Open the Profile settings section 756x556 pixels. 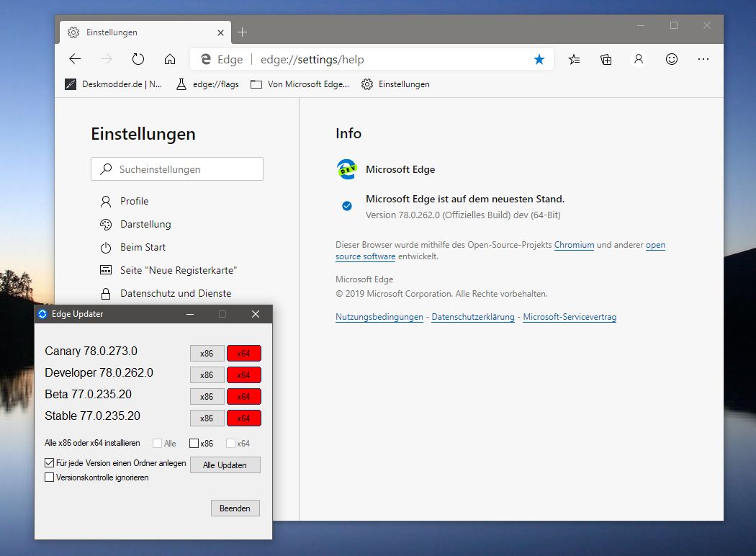(x=125, y=201)
